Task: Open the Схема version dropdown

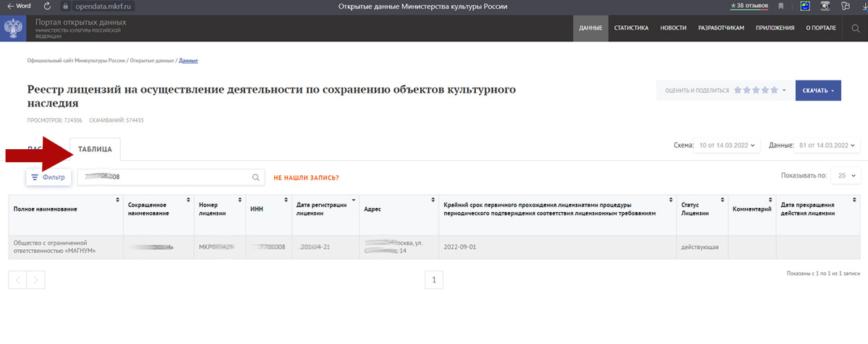Action: 727,146
